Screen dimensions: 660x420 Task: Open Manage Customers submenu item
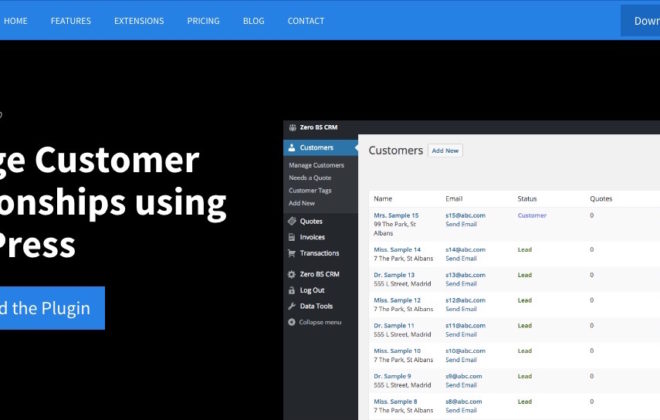pos(316,165)
